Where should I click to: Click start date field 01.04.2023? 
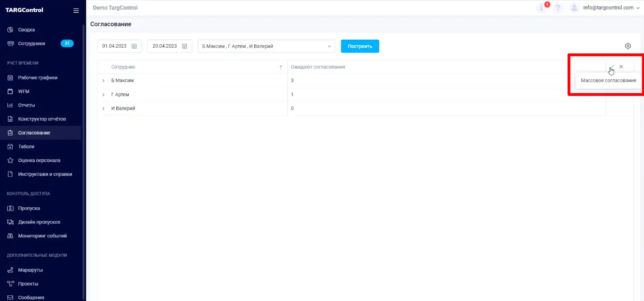click(x=119, y=46)
